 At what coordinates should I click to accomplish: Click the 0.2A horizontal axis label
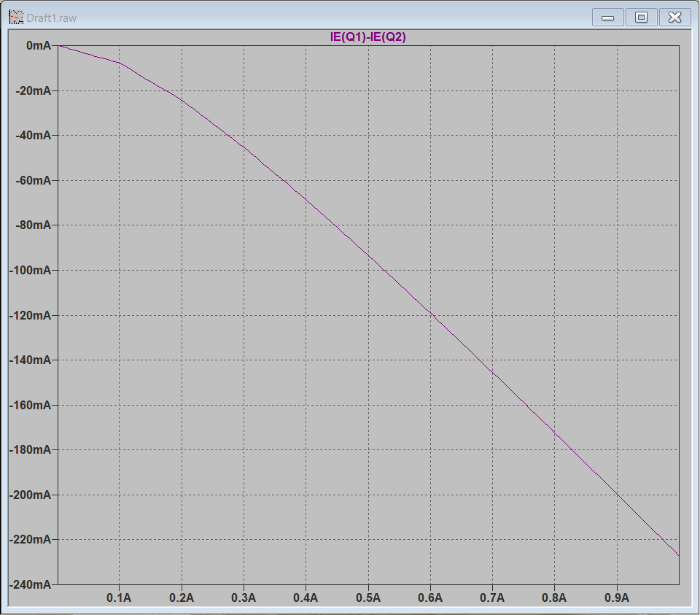point(182,597)
